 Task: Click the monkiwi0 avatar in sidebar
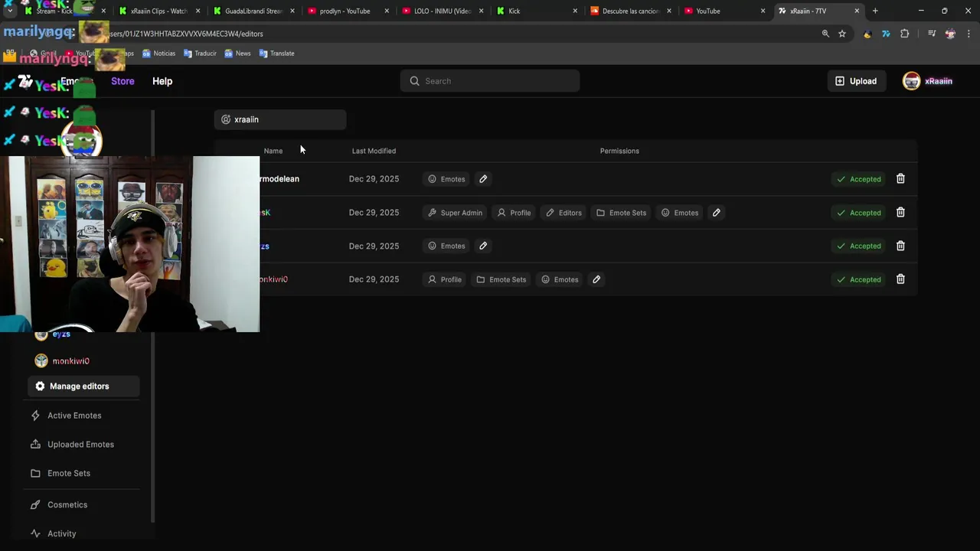tap(41, 360)
